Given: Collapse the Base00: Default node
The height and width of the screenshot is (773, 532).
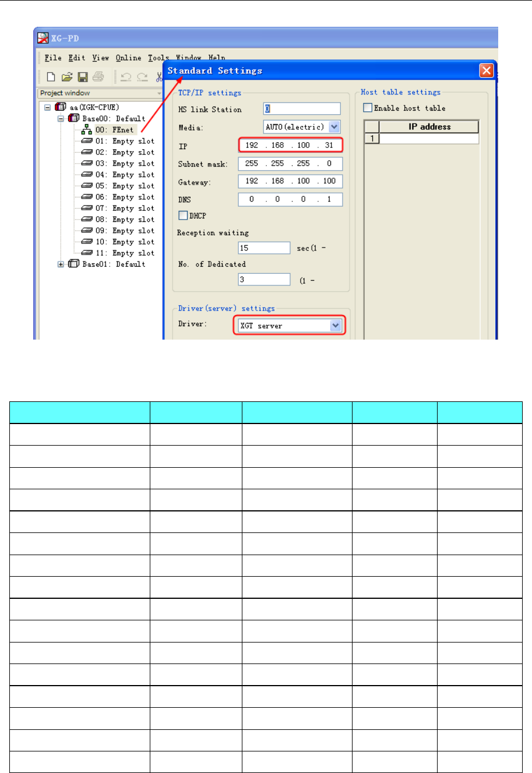Looking at the screenshot, I should click(61, 118).
